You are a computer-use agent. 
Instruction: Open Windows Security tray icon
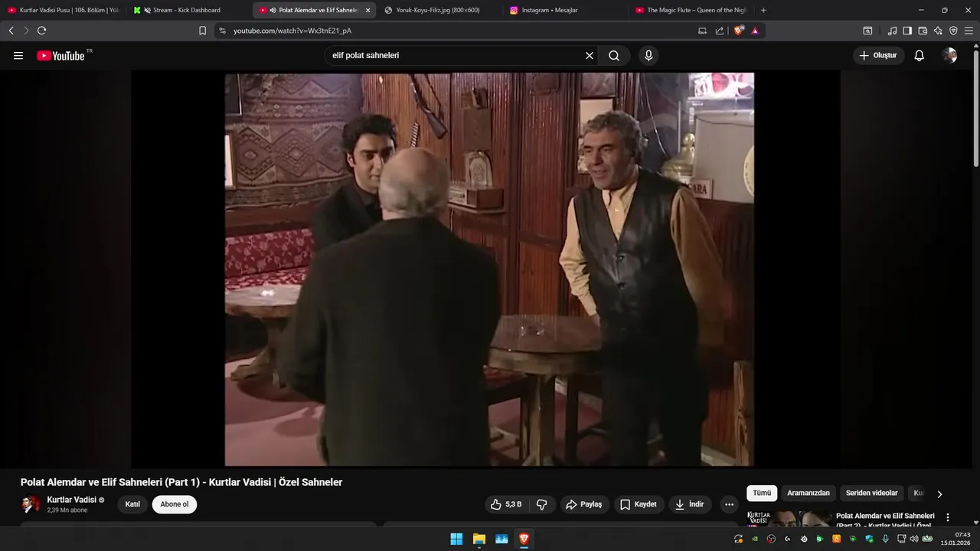coord(869,539)
